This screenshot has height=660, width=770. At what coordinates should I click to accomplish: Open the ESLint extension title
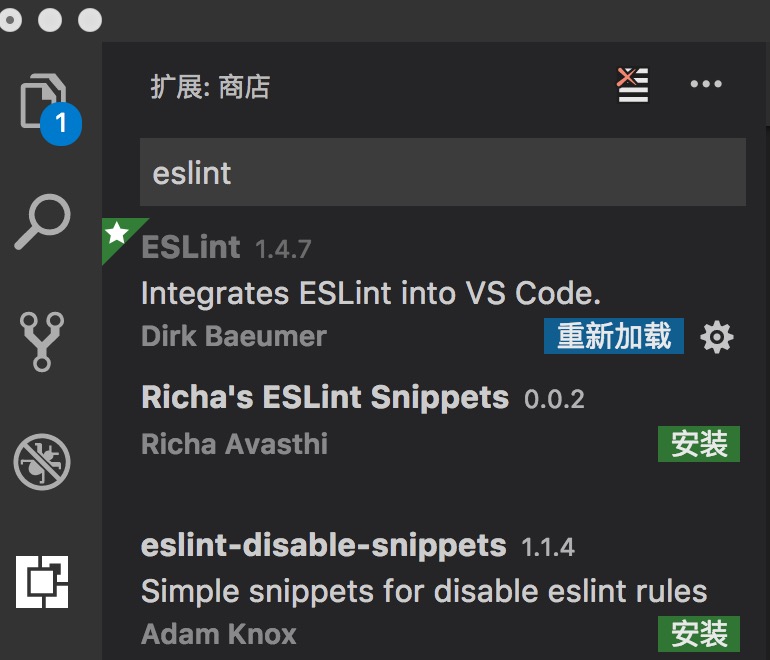[191, 247]
